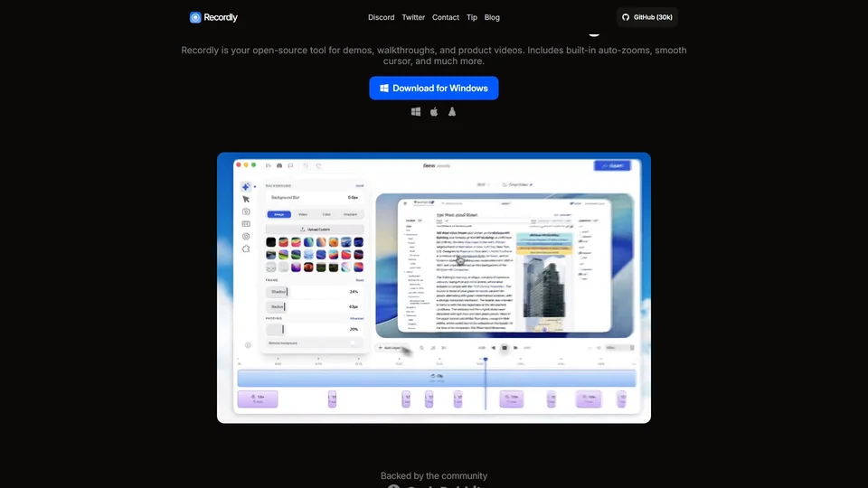Click Advanced link in Padding section

click(356, 319)
